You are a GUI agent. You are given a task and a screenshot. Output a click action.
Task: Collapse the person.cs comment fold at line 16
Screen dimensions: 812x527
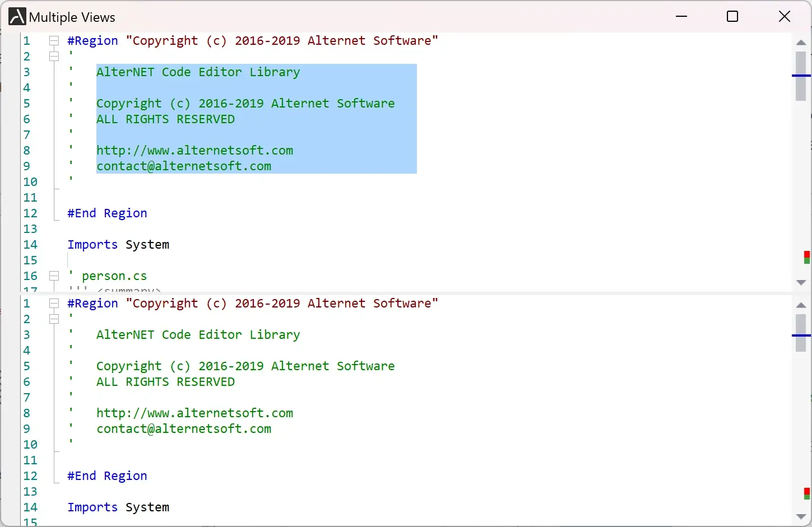[x=54, y=276]
